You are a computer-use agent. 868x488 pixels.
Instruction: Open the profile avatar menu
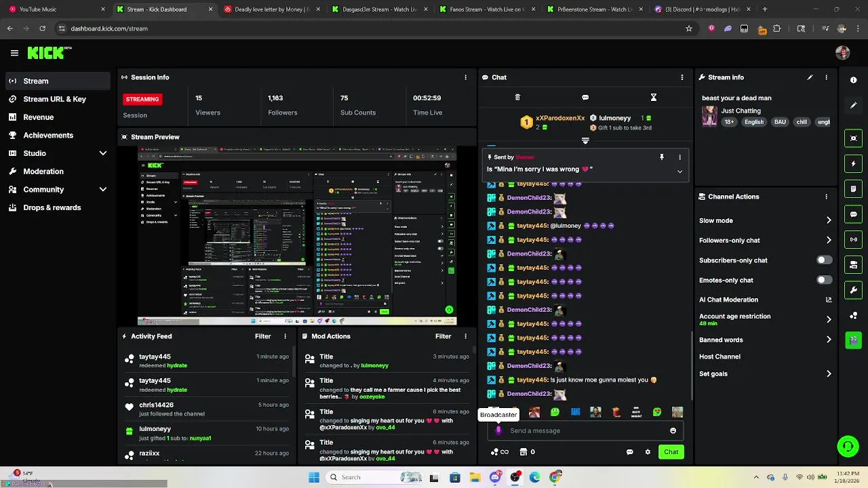click(x=843, y=53)
